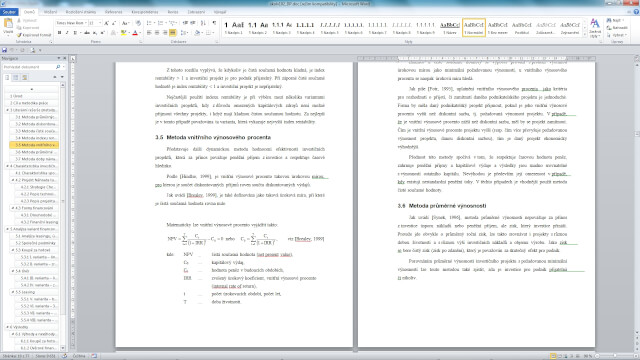Viewport: 640px width, 360px height.
Task: Collapse heading 4 in navigation tree
Action: click(7, 166)
